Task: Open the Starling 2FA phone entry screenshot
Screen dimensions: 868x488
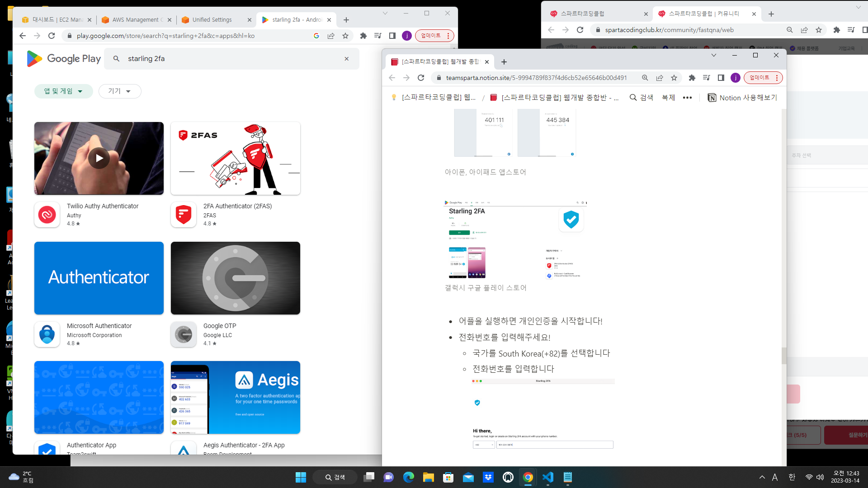Action: 543,414
